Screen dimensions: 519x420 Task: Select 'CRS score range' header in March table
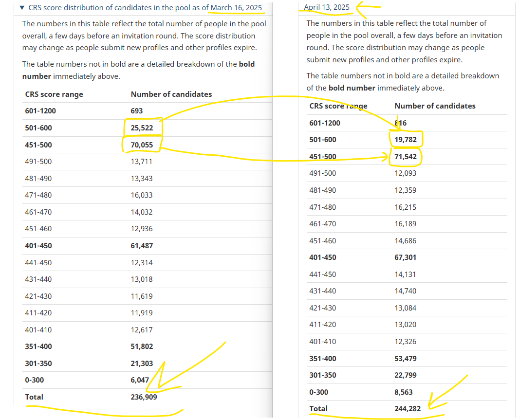click(54, 94)
